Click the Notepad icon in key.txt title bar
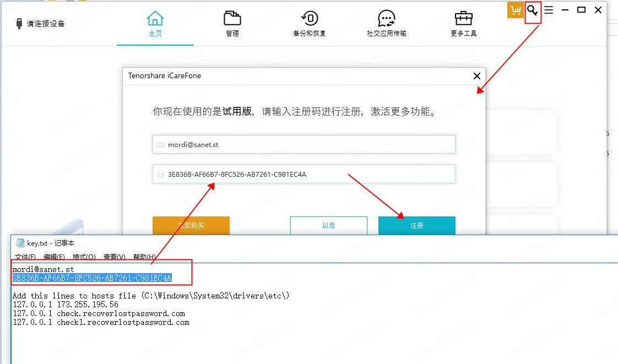This screenshot has width=618, height=364. pyautogui.click(x=20, y=243)
